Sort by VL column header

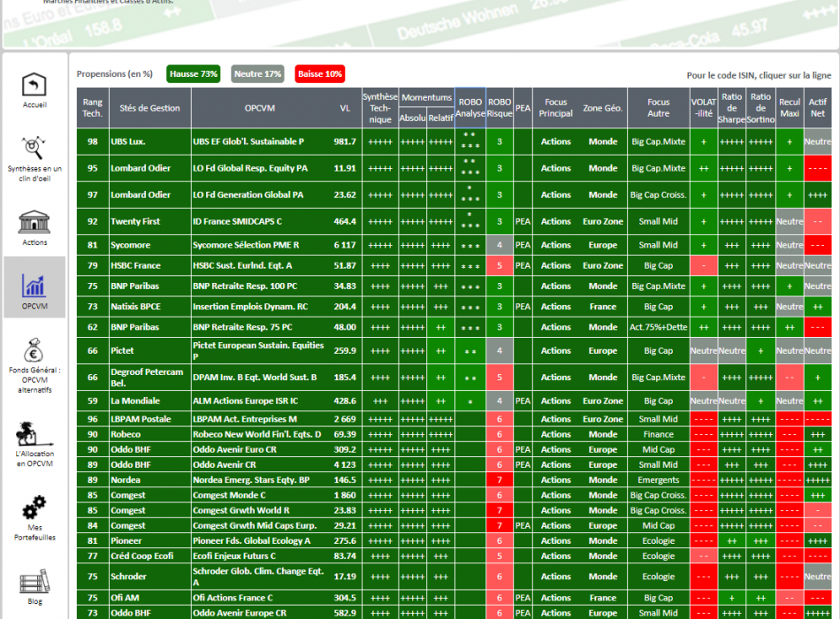point(345,108)
